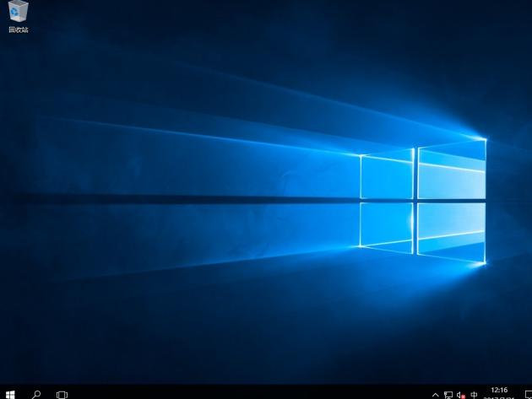
Task: Open Task View from the taskbar
Action: point(62,393)
